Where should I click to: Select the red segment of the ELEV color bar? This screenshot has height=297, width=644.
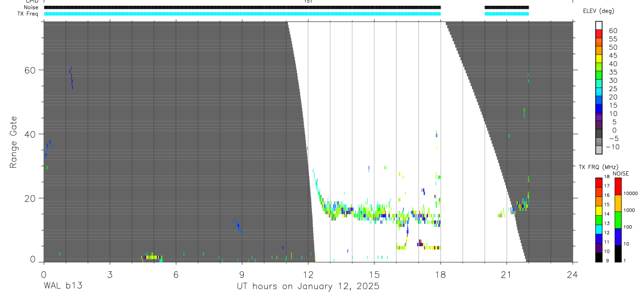599,33
